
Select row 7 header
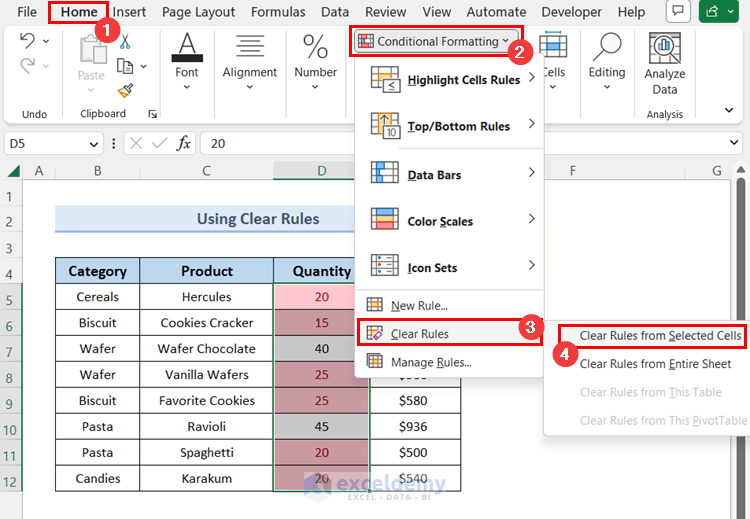[9, 352]
